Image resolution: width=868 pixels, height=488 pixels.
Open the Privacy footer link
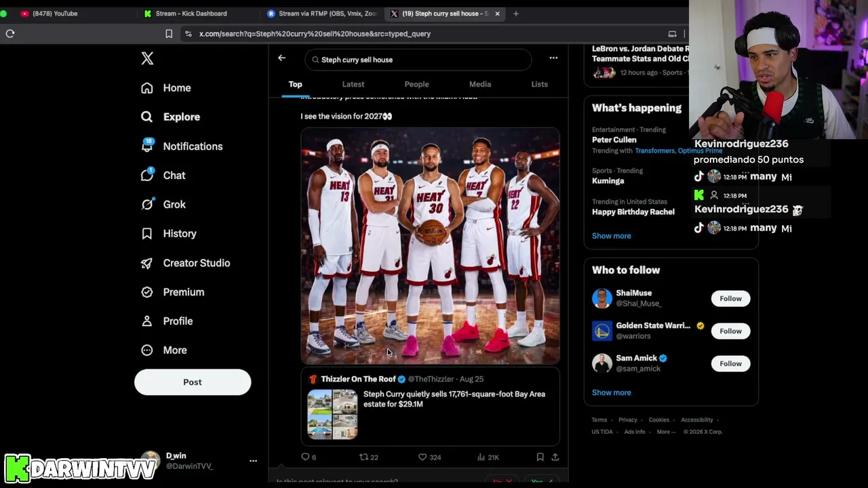pyautogui.click(x=627, y=420)
